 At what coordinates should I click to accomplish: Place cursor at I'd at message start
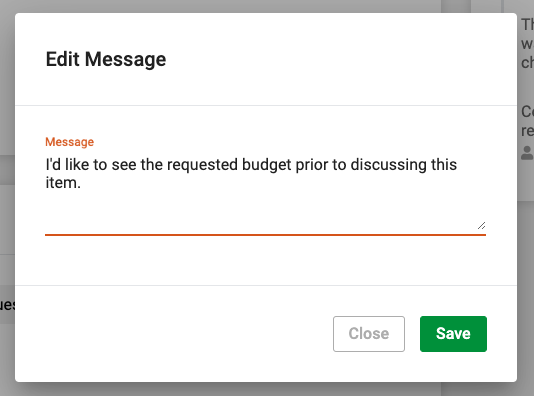click(x=53, y=165)
